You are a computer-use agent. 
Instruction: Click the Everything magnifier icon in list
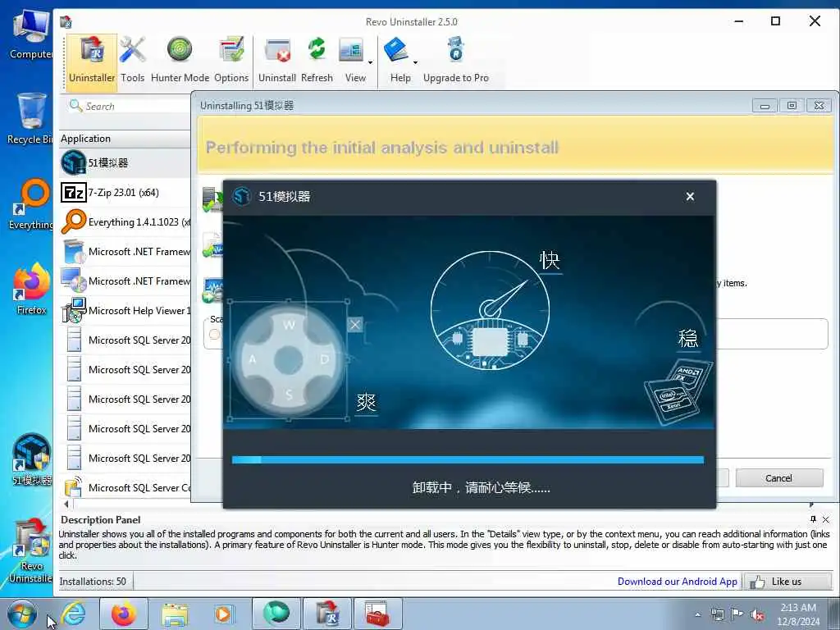click(x=73, y=221)
